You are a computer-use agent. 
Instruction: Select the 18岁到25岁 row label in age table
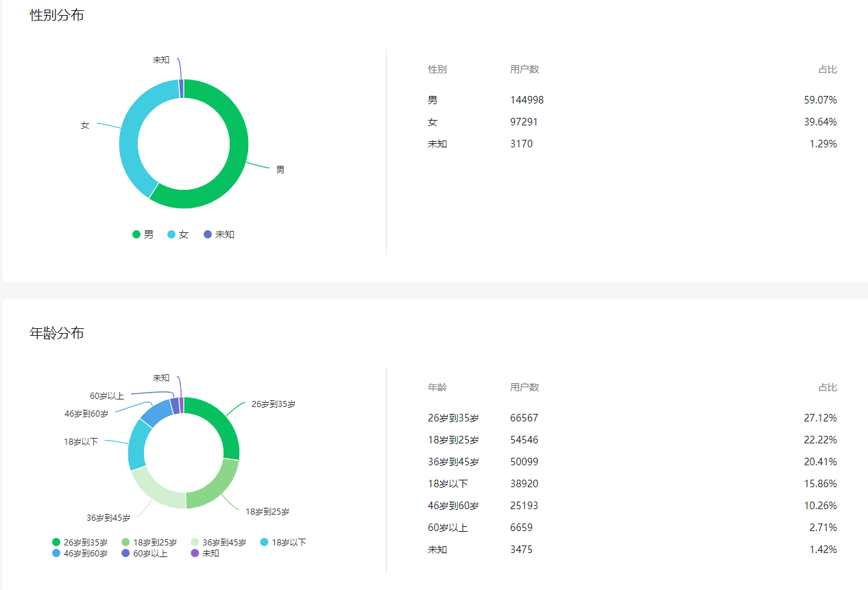coord(453,440)
